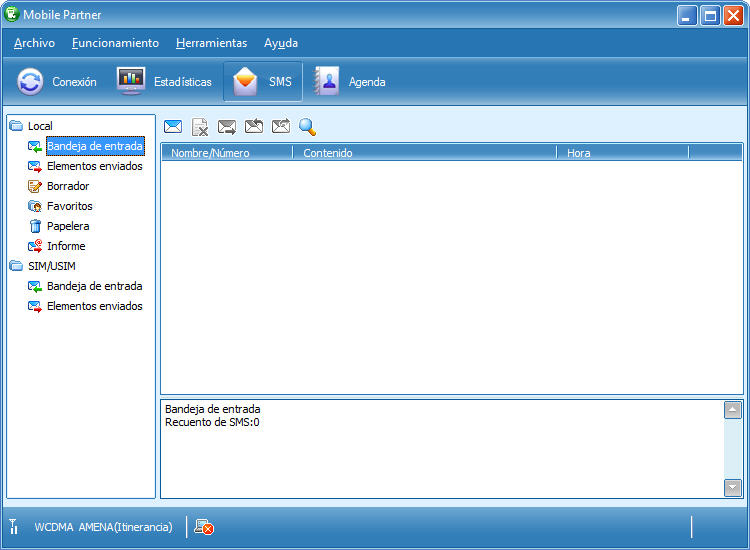
Task: Open the Herramientas menu
Action: tap(211, 43)
